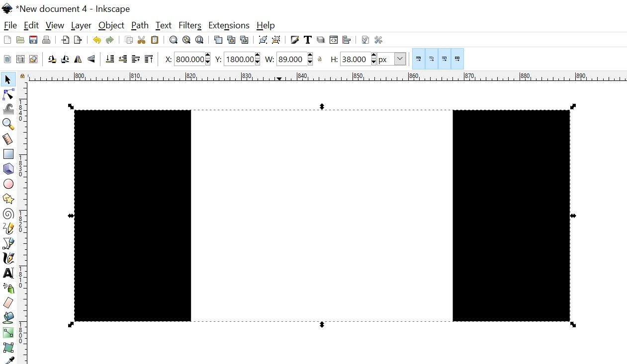627x364 pixels.
Task: Open the Fill and Stroke dialog icon
Action: [295, 40]
